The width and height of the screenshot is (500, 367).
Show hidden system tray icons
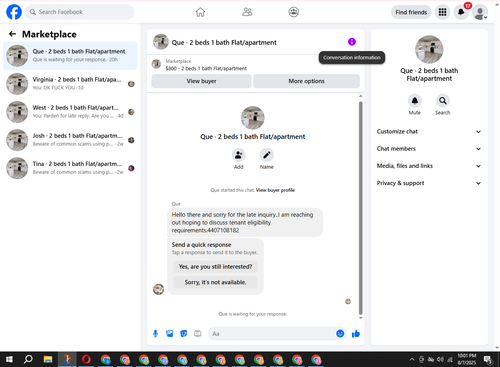pyautogui.click(x=412, y=359)
